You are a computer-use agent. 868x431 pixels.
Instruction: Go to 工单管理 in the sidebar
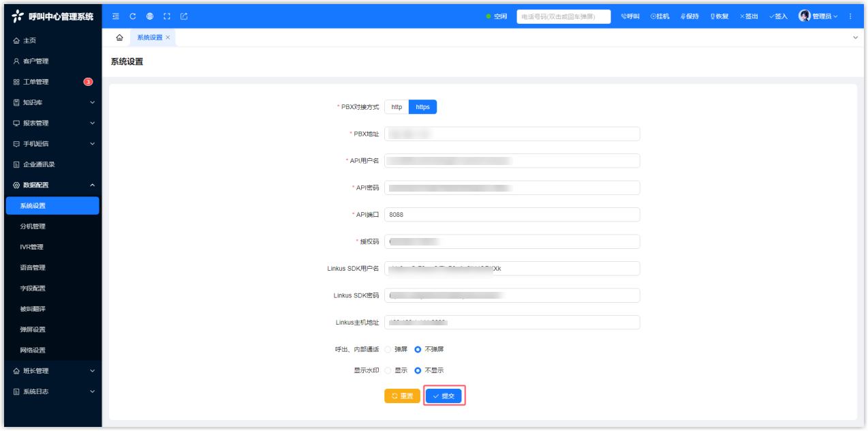pos(36,82)
